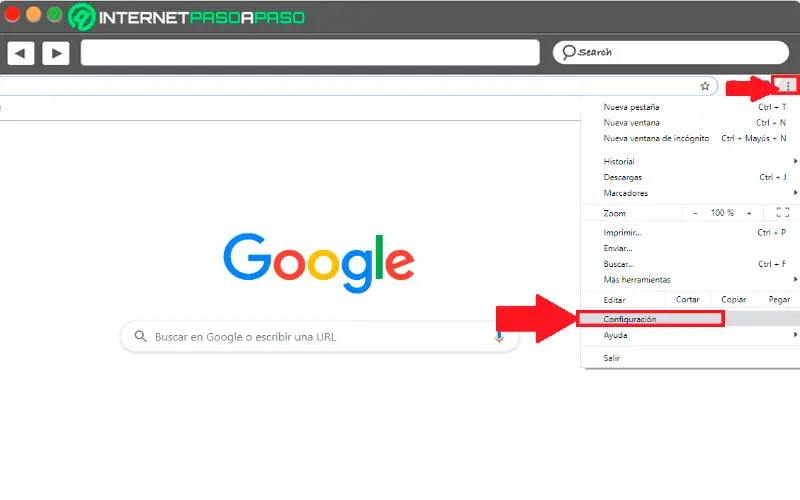Viewport: 800px width, 500px height.
Task: Toggle fullscreen icon in Zoom row
Action: click(x=783, y=212)
